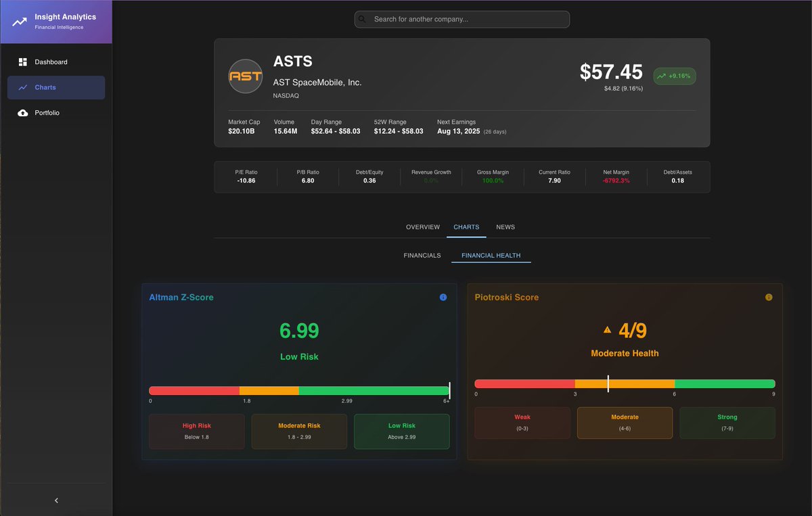Switch to the Financials sub-tab

point(422,256)
